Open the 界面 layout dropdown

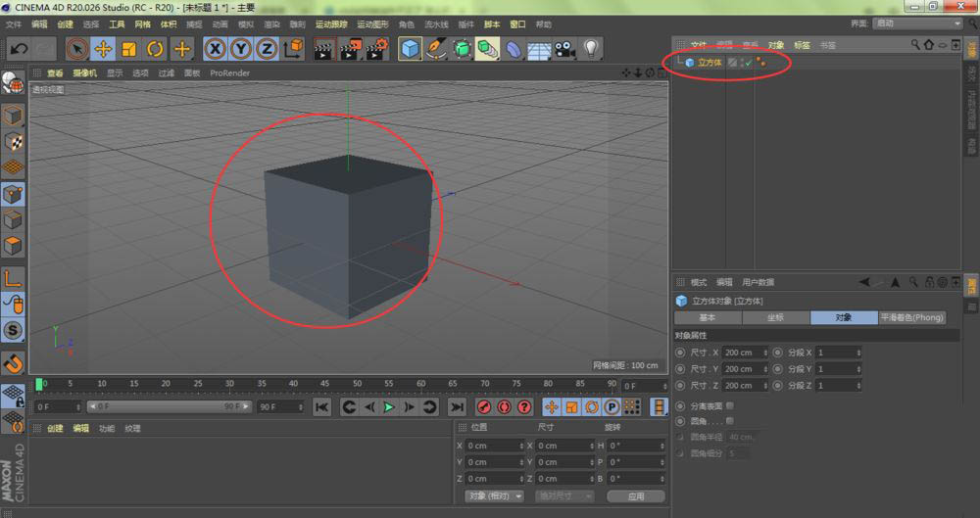(x=916, y=24)
